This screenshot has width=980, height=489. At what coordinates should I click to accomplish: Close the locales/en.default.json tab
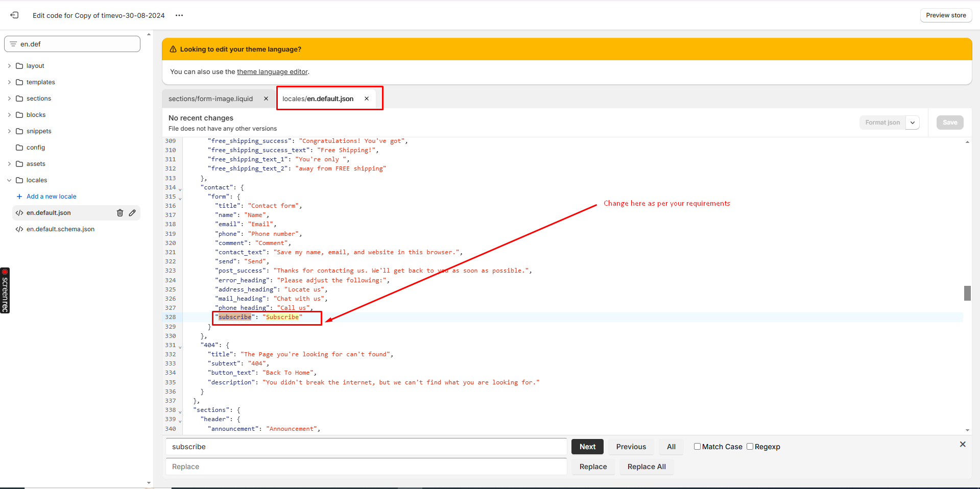coord(367,99)
